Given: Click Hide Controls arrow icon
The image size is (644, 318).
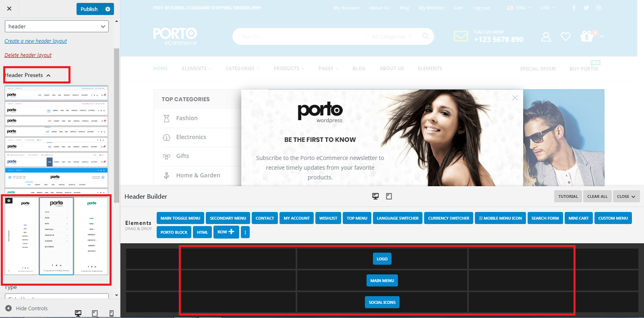Looking at the screenshot, I should coord(9,308).
